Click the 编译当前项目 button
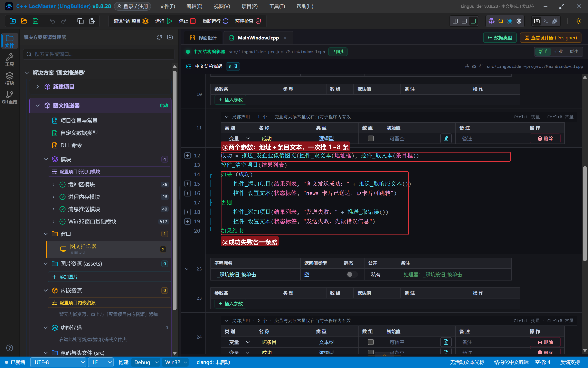The height and width of the screenshot is (368, 588). tap(131, 21)
